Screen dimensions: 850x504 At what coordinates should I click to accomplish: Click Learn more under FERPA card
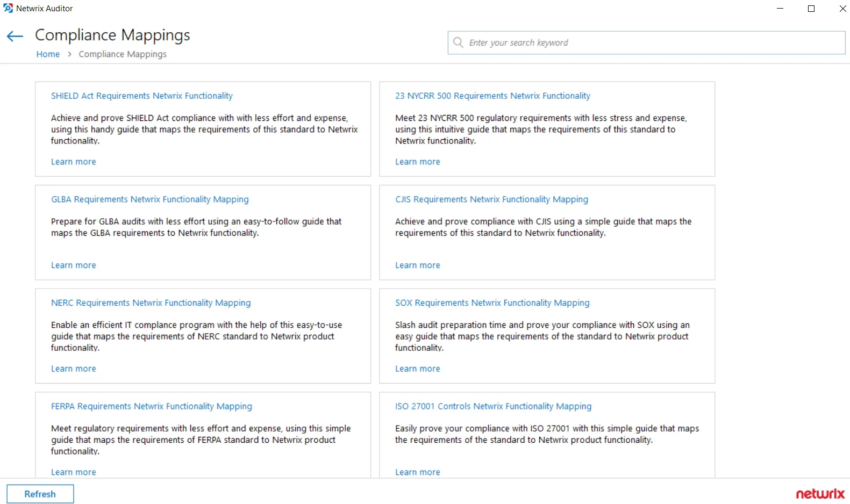74,472
